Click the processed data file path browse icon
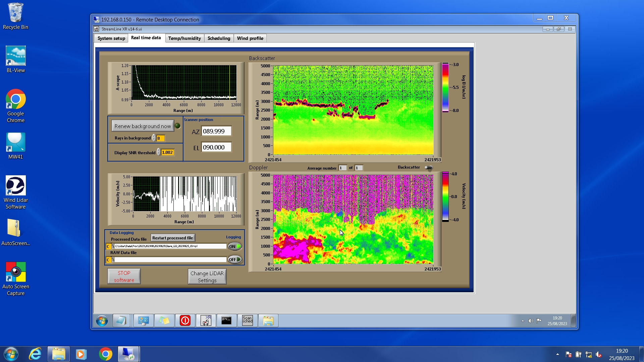 [113, 246]
